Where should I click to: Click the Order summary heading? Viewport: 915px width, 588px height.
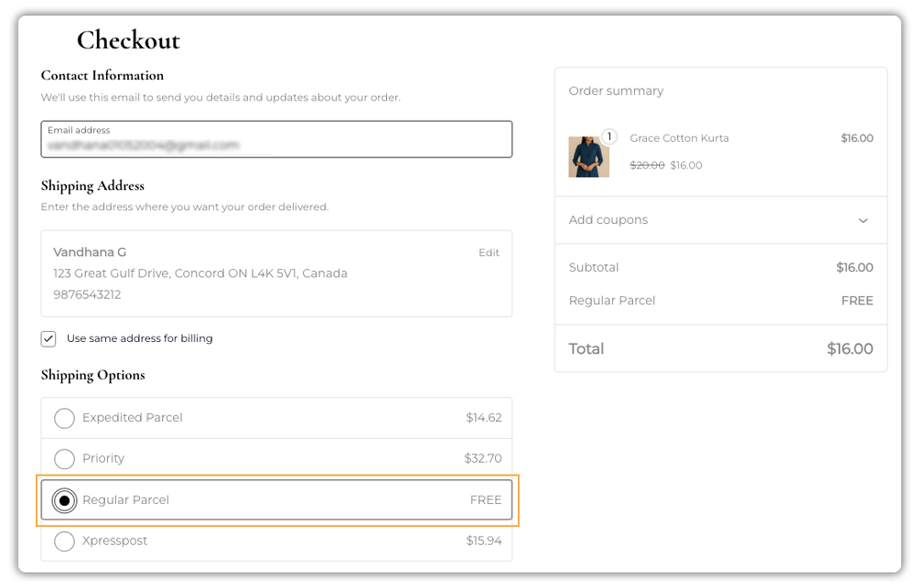tap(615, 91)
